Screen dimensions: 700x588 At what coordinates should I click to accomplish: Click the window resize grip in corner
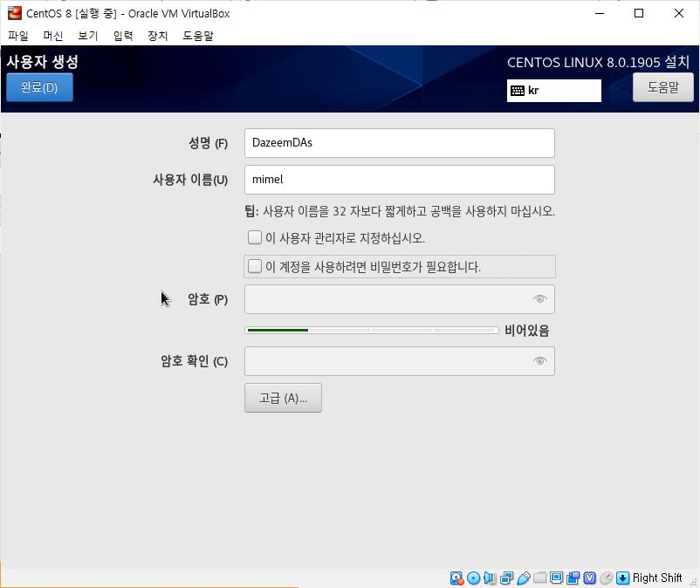(693, 581)
